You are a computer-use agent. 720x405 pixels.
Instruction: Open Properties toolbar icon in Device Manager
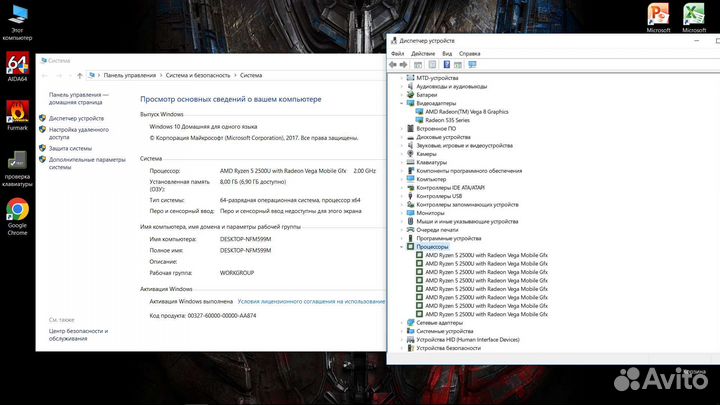pyautogui.click(x=432, y=65)
